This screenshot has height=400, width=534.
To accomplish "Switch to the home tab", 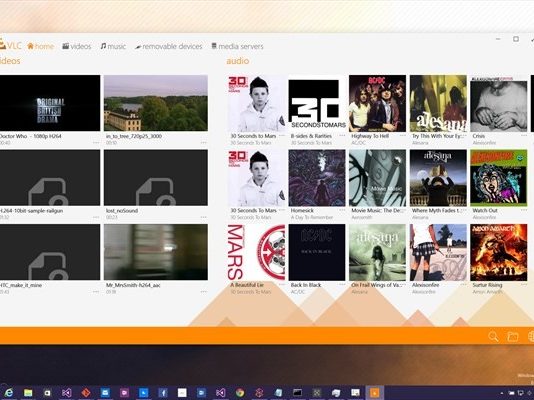I will (x=41, y=46).
